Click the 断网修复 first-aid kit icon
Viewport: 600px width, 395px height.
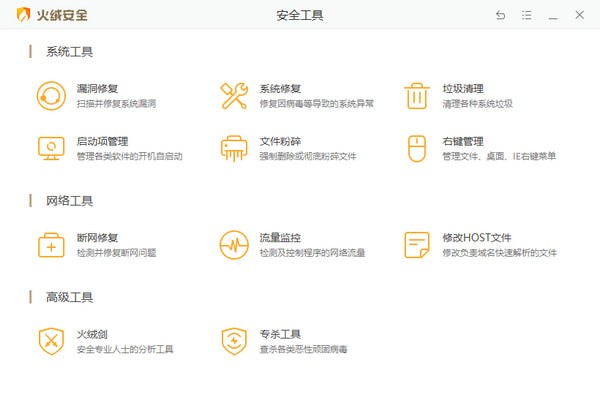[x=51, y=245]
